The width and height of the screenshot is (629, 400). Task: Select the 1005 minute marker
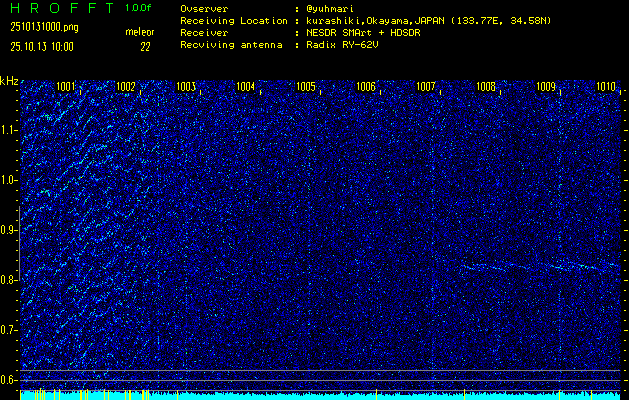[306, 87]
